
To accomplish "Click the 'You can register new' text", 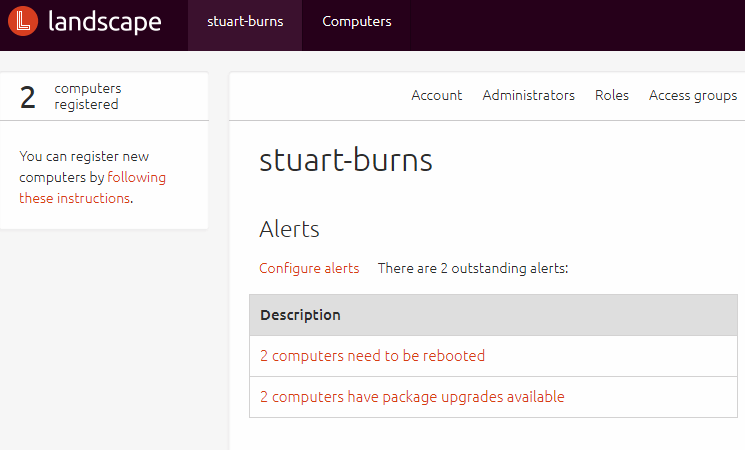I will pos(84,156).
